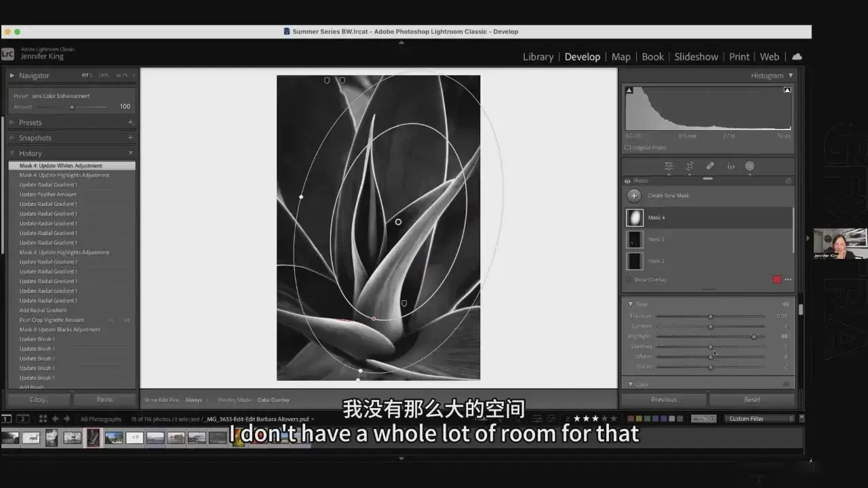Expand the Presets panel

[12, 123]
